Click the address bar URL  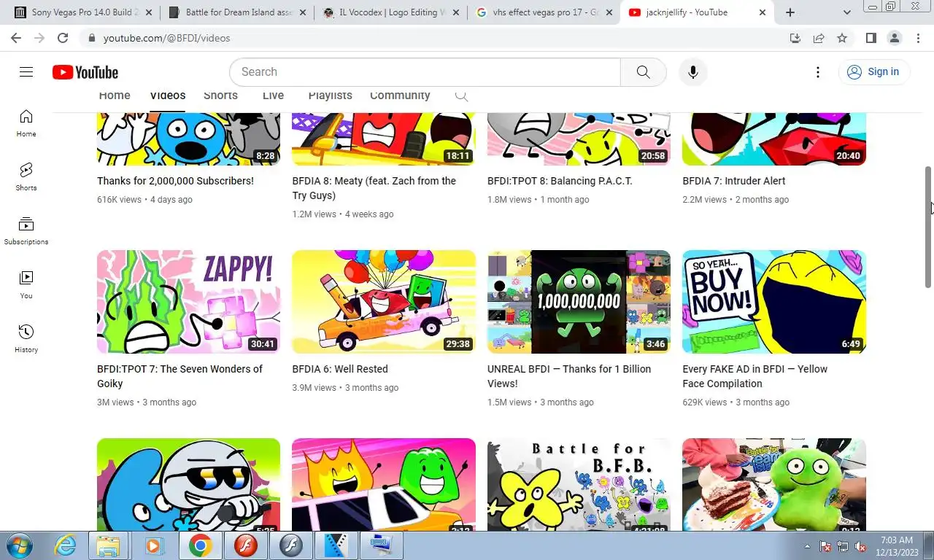click(166, 38)
